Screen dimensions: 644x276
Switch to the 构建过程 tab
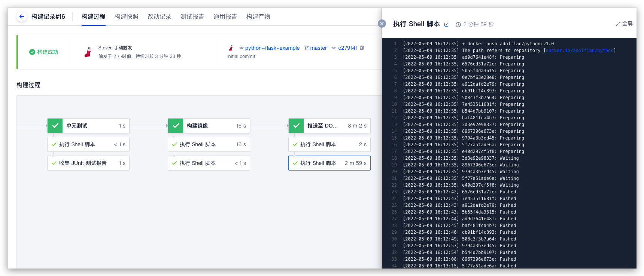[x=94, y=16]
